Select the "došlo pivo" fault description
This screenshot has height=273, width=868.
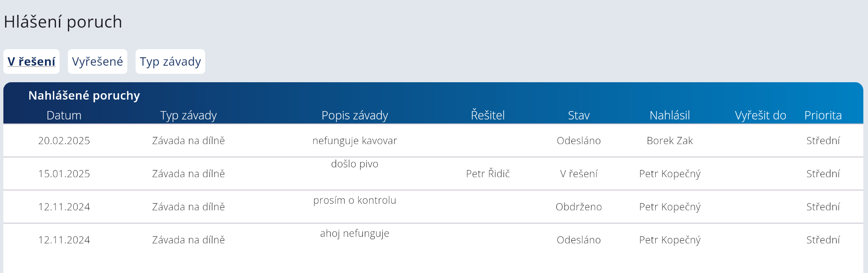[355, 164]
